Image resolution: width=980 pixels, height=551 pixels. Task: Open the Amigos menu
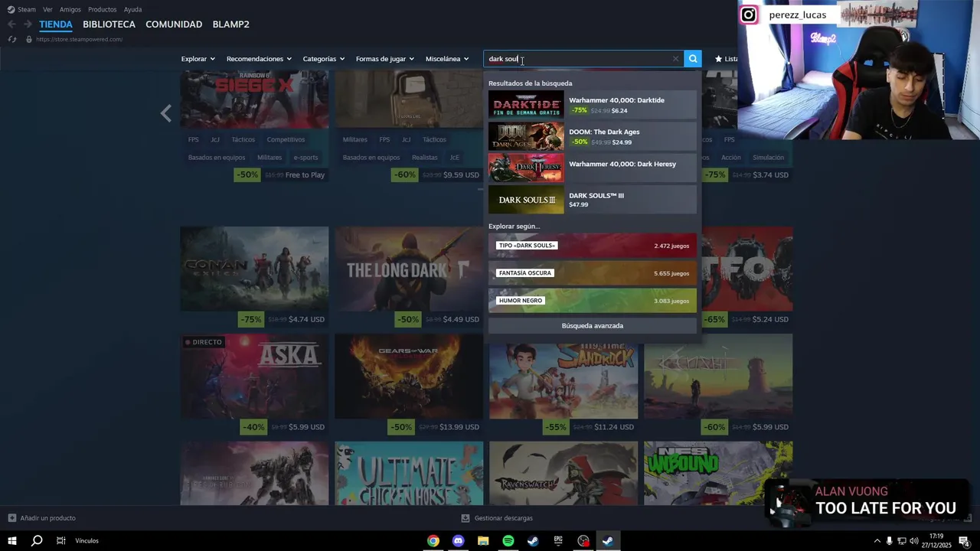click(x=70, y=10)
